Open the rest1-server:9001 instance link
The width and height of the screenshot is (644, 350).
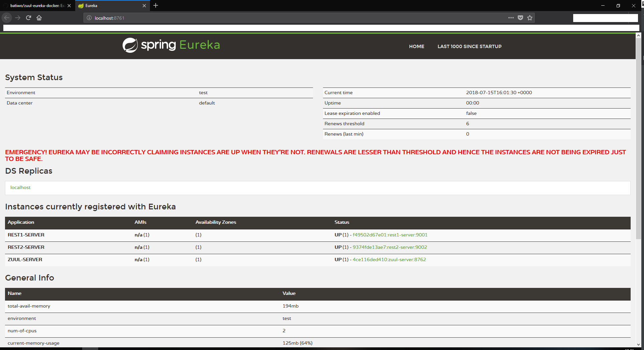[390, 235]
